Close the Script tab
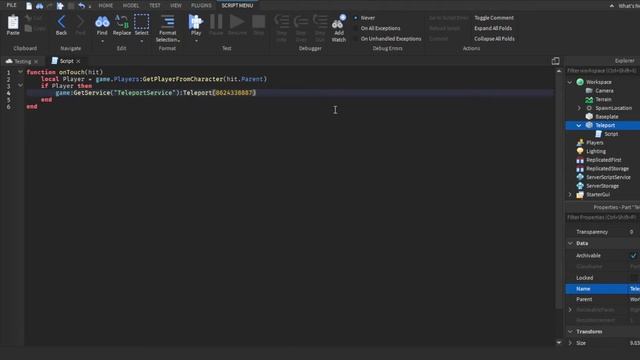Image resolution: width=640 pixels, height=360 pixels. click(78, 61)
